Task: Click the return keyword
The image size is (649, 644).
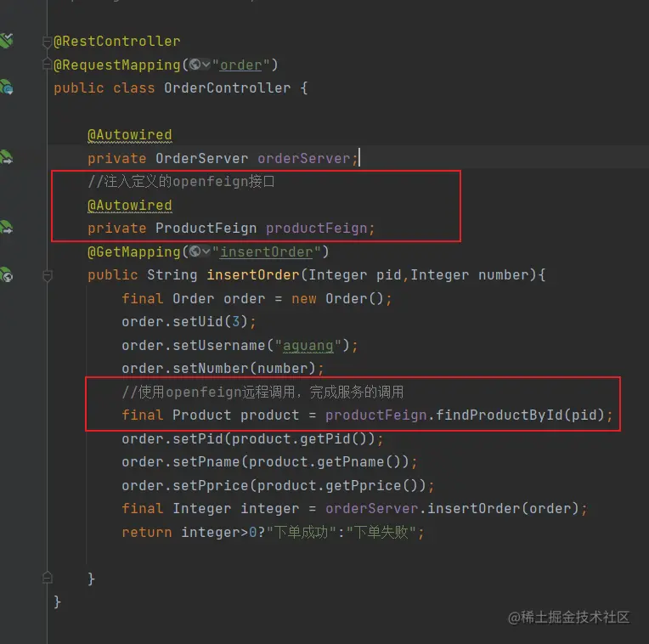Action: click(x=146, y=532)
